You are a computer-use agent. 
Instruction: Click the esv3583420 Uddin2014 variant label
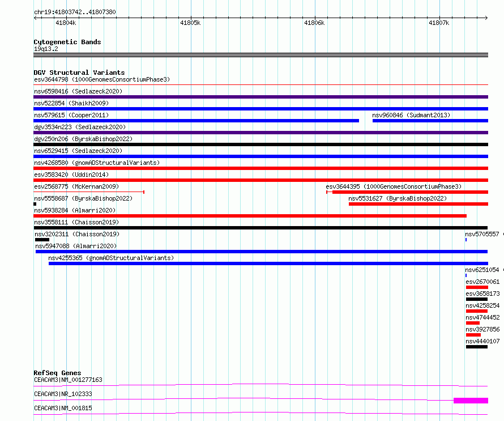pos(71,175)
